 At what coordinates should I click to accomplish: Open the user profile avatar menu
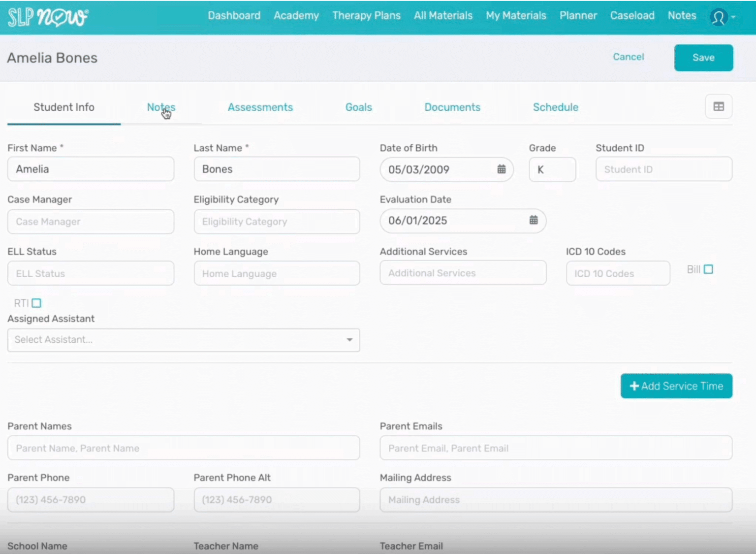(x=718, y=17)
